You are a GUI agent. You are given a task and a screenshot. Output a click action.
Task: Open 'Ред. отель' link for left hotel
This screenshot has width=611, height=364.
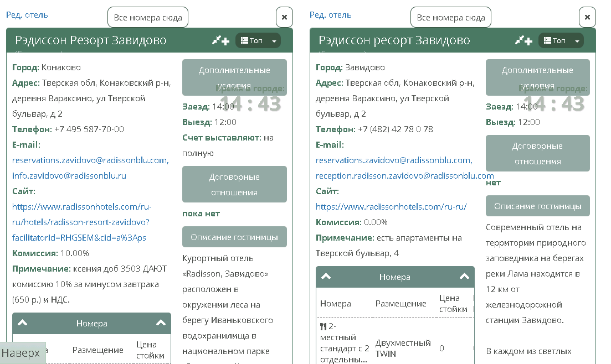pos(27,15)
